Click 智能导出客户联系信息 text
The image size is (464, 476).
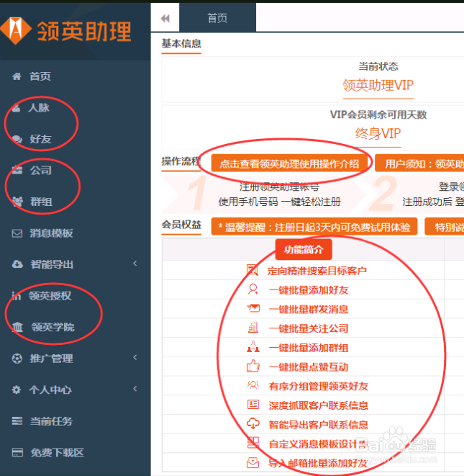point(319,425)
